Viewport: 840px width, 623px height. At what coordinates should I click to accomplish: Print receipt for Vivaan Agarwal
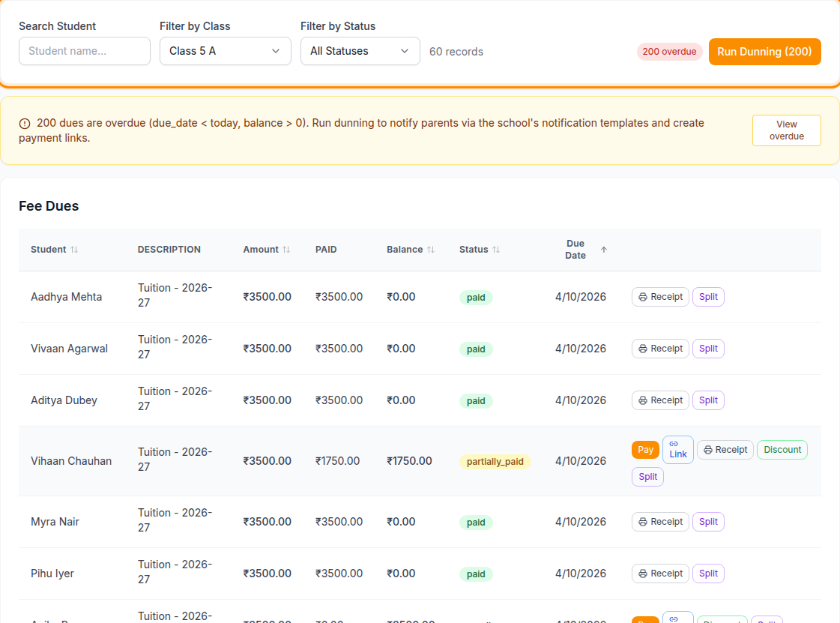point(661,349)
